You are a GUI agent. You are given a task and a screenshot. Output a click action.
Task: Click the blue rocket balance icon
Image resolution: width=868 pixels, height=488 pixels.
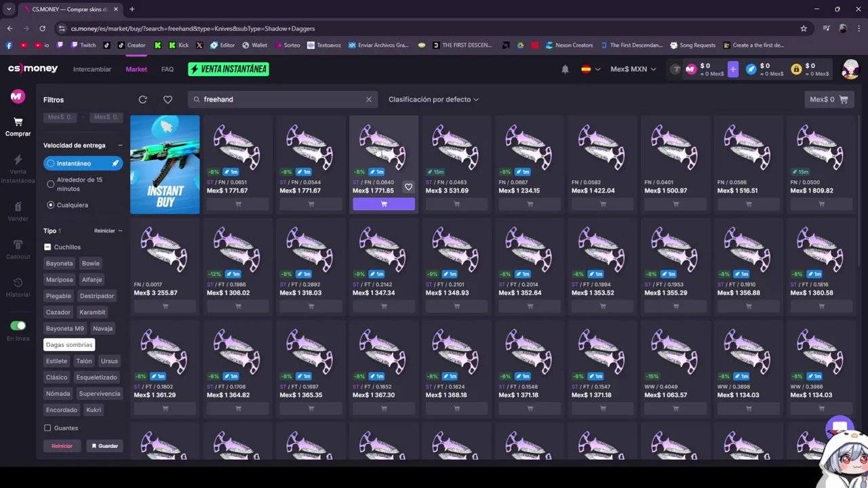click(x=751, y=69)
